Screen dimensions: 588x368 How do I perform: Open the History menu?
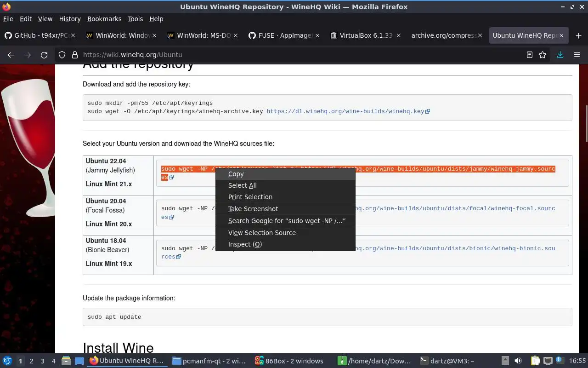pyautogui.click(x=70, y=19)
